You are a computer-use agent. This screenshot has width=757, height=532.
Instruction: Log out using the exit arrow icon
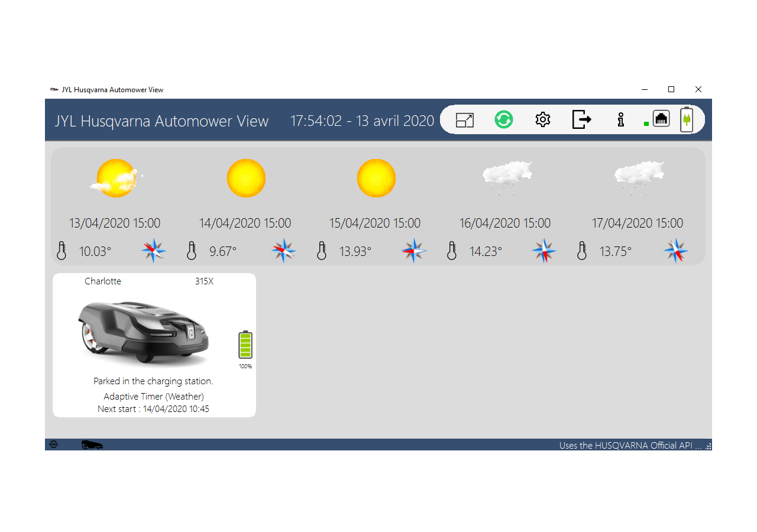click(582, 119)
